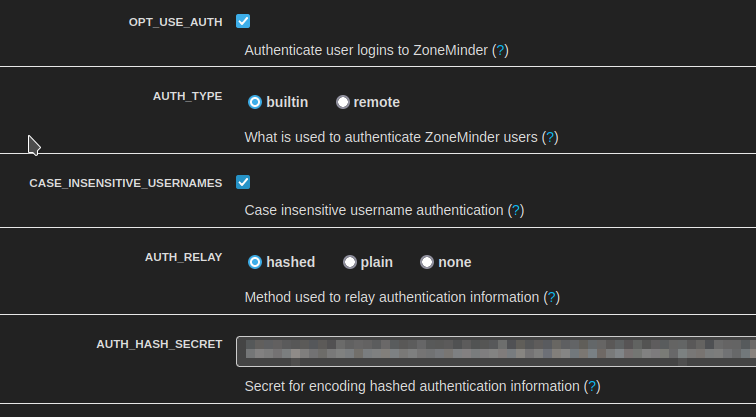
Task: Click the 'Authenticate user logins to ZoneMinder' description
Action: click(366, 50)
